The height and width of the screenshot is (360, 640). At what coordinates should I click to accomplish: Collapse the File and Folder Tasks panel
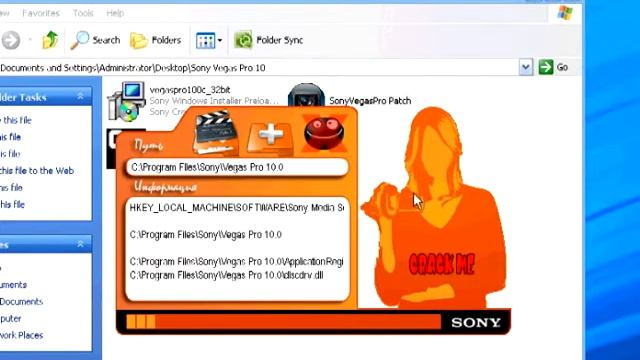point(80,97)
